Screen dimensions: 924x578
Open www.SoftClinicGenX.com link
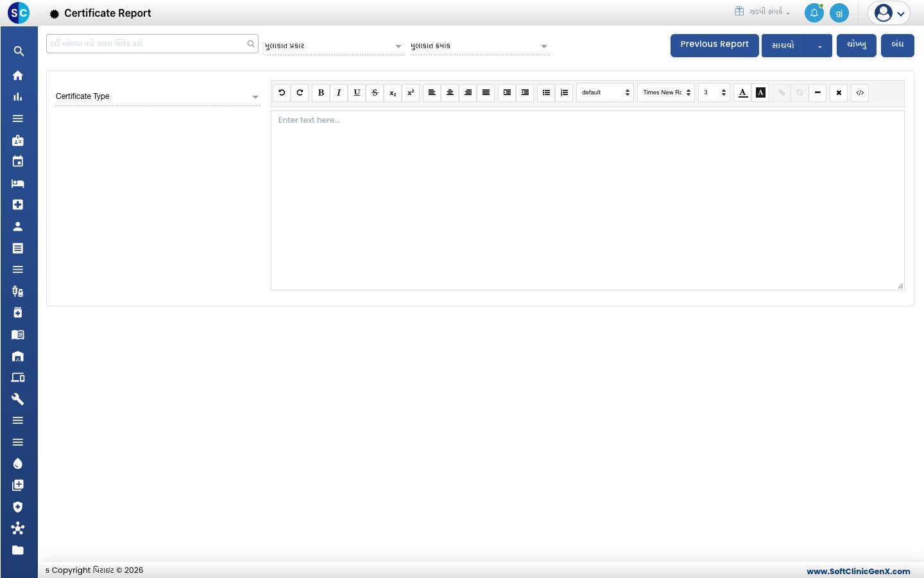coord(859,571)
